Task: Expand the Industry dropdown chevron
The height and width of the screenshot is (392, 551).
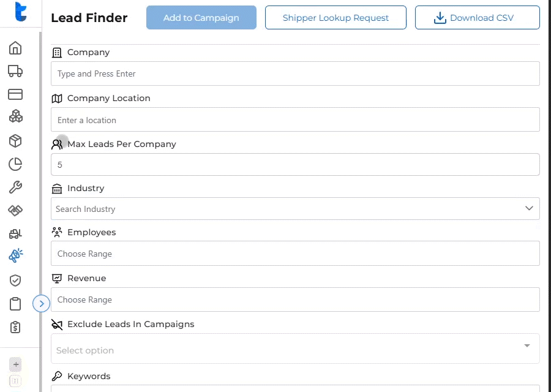Action: point(529,209)
